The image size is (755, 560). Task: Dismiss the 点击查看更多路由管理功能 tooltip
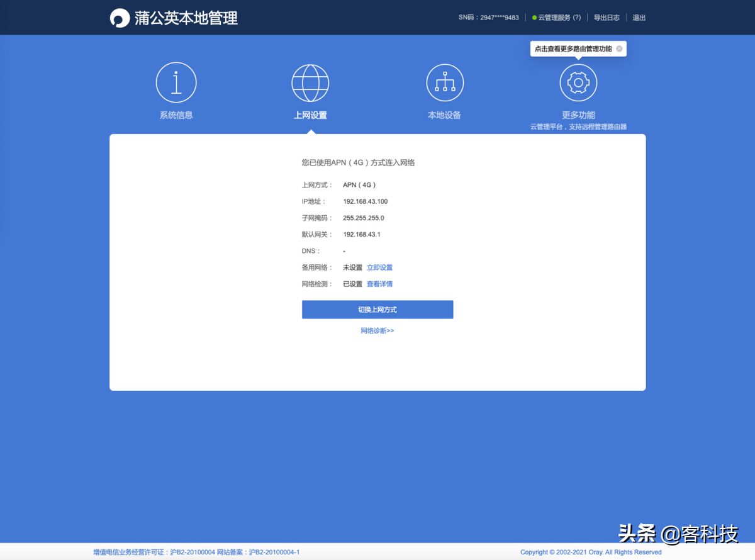click(x=619, y=49)
